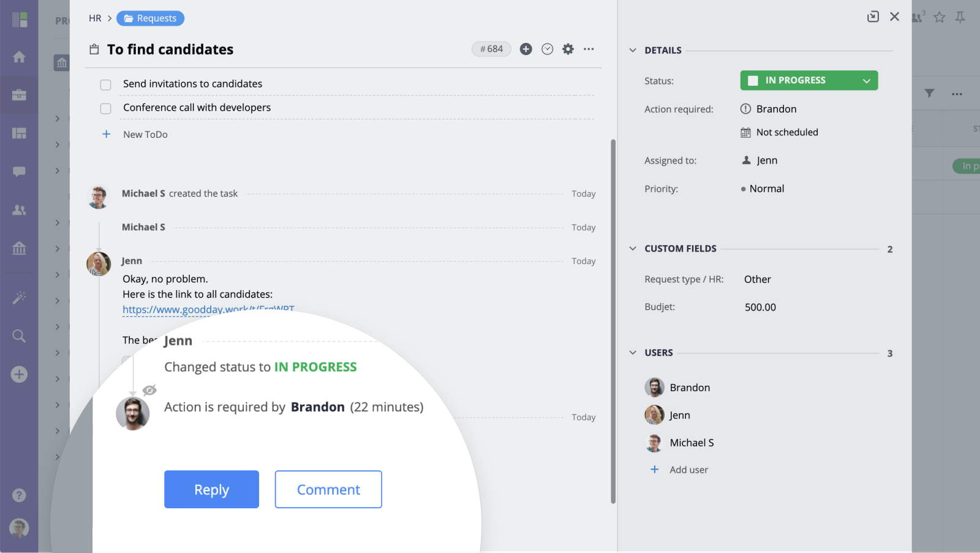The width and height of the screenshot is (980, 553).
Task: Click the pop-out window icon near close button
Action: tap(873, 17)
